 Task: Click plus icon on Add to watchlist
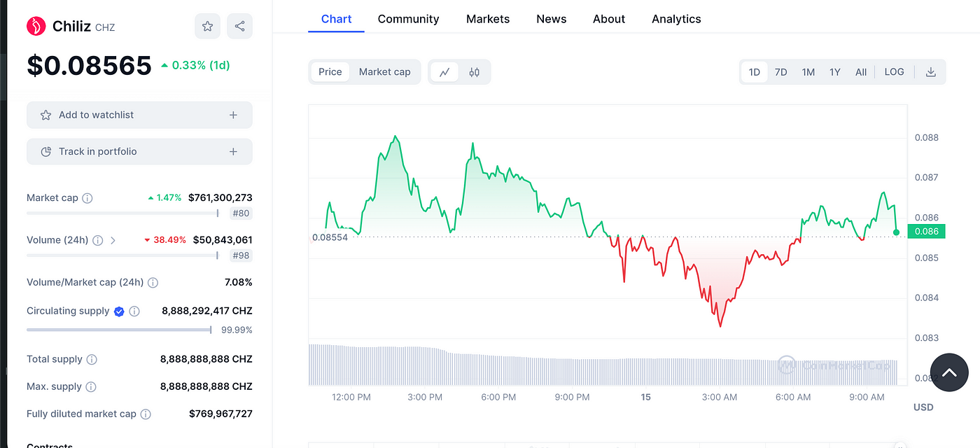[x=233, y=115]
